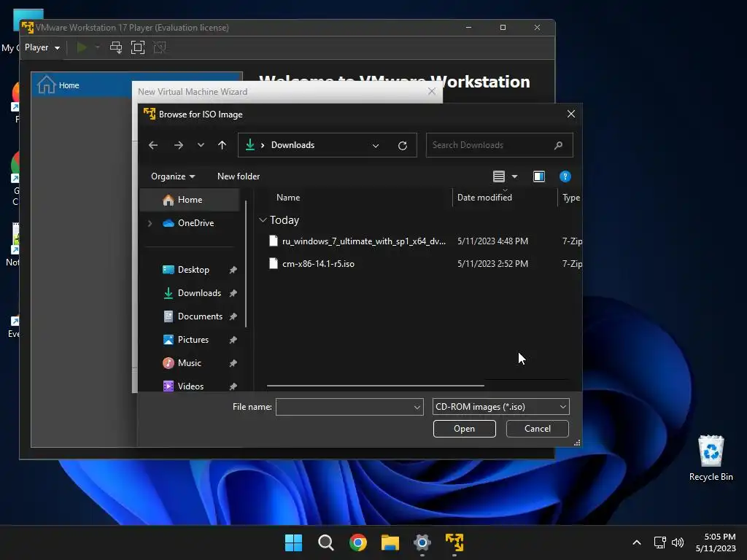The width and height of the screenshot is (747, 560).
Task: Close the Browse for ISO Image dialog
Action: point(570,114)
